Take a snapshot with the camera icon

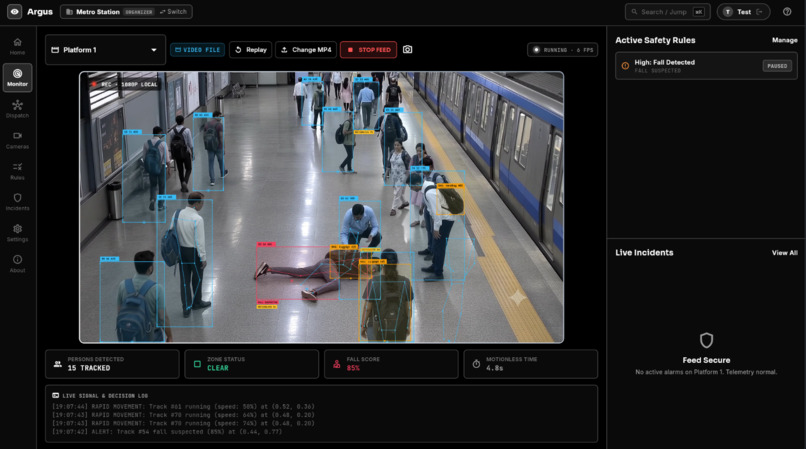(x=408, y=49)
